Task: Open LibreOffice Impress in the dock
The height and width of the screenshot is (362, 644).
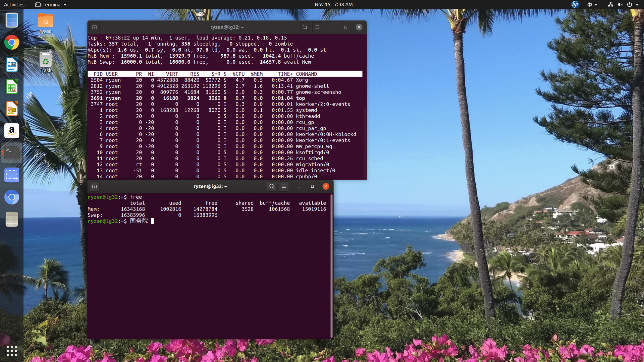Action: pyautogui.click(x=12, y=109)
